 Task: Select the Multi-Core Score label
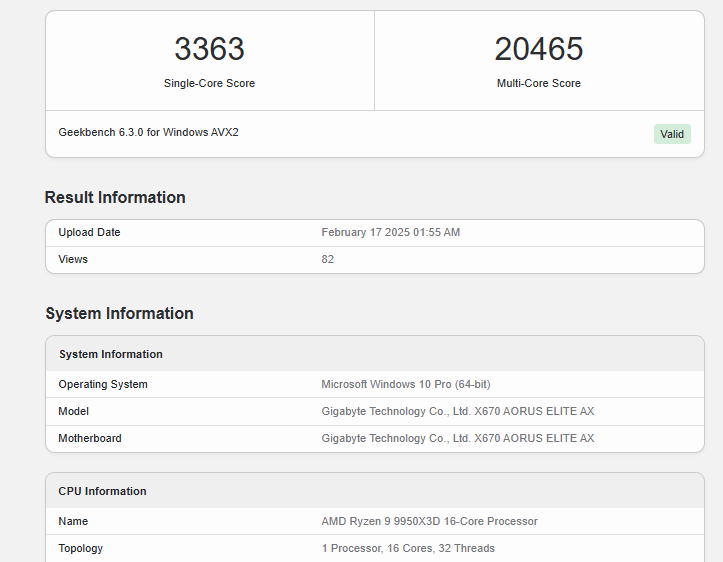click(538, 83)
